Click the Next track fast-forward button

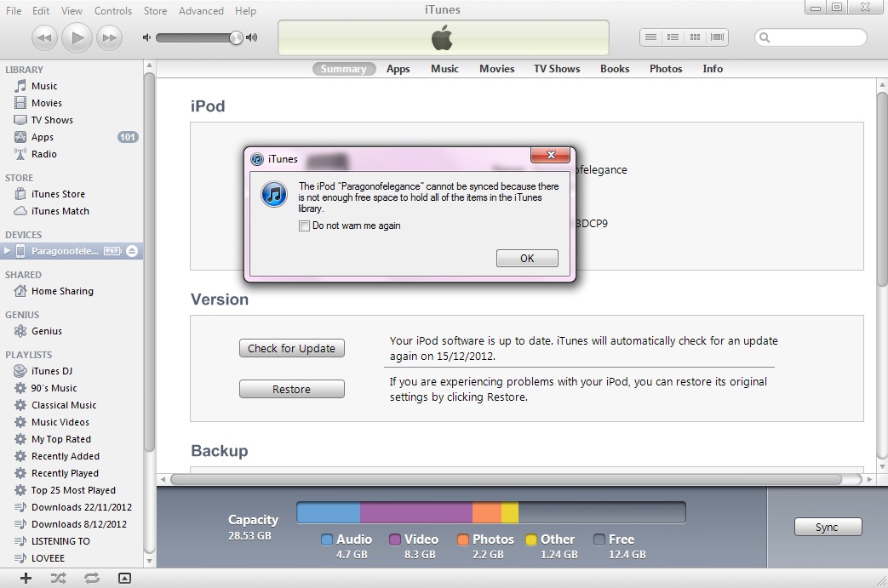pos(109,38)
